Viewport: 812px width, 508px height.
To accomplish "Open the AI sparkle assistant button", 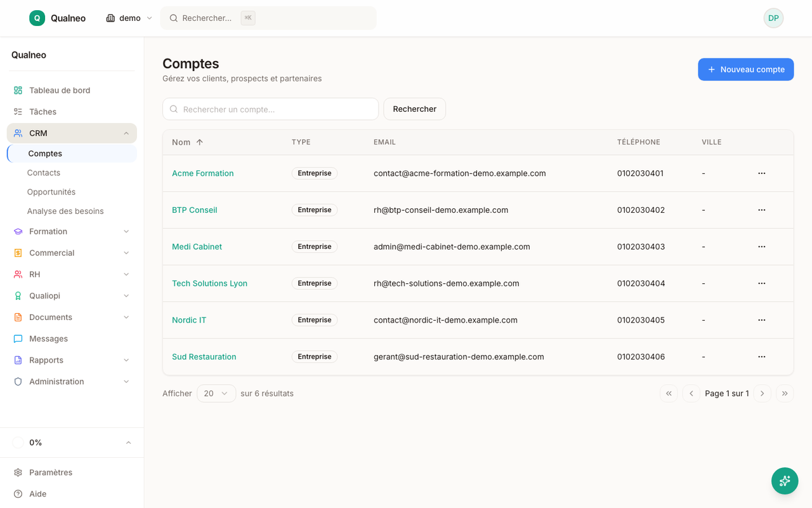I will (785, 481).
